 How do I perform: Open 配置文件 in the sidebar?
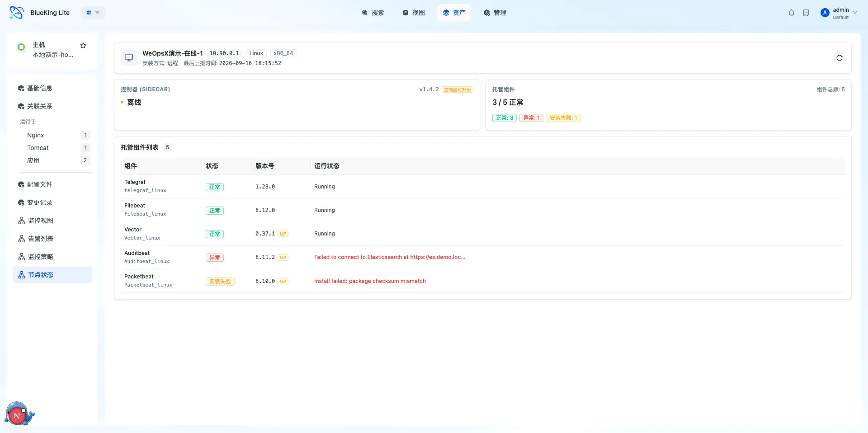(x=52, y=184)
